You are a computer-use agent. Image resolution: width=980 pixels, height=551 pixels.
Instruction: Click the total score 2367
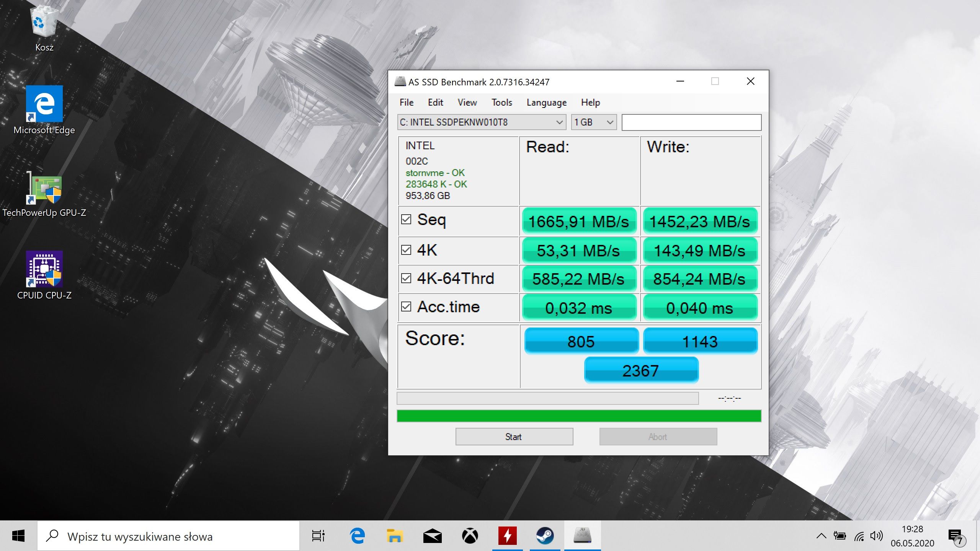pyautogui.click(x=641, y=370)
